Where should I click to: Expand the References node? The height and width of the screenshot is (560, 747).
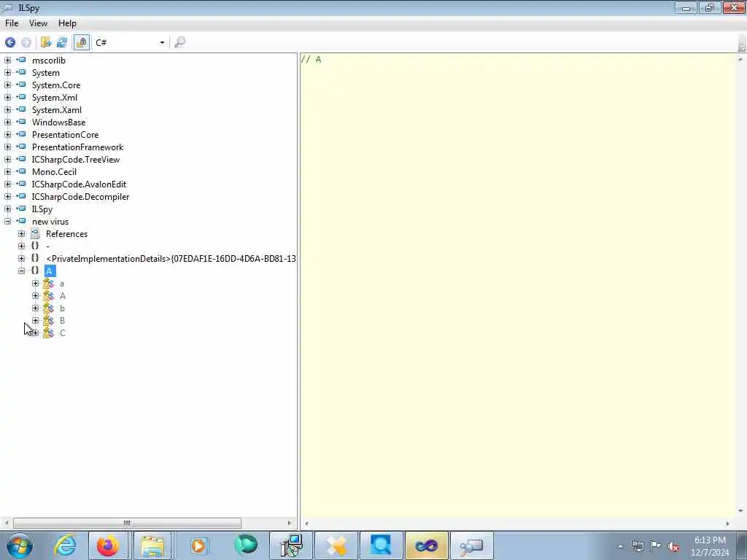click(21, 234)
